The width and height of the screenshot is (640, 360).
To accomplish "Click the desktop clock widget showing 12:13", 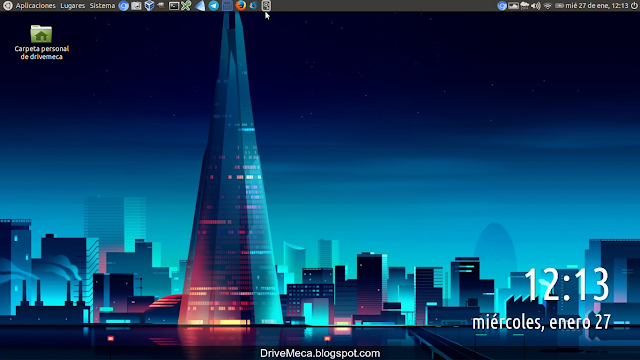I will coord(567,284).
